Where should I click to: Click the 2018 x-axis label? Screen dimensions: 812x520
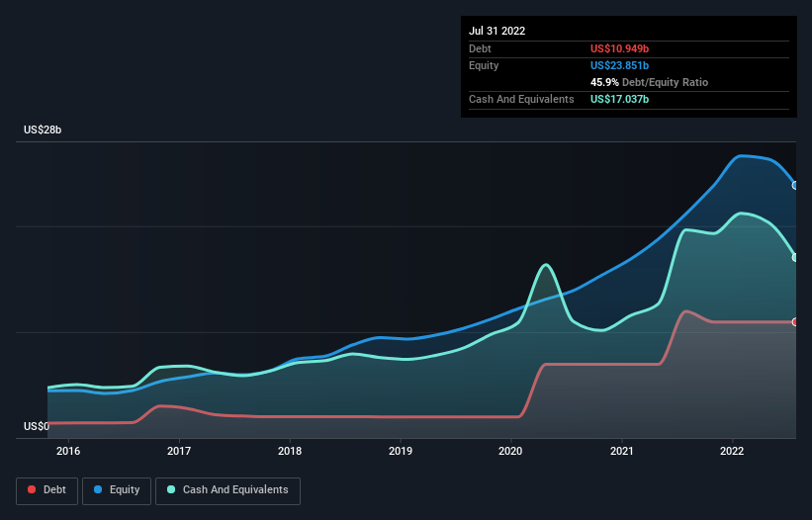click(x=290, y=451)
